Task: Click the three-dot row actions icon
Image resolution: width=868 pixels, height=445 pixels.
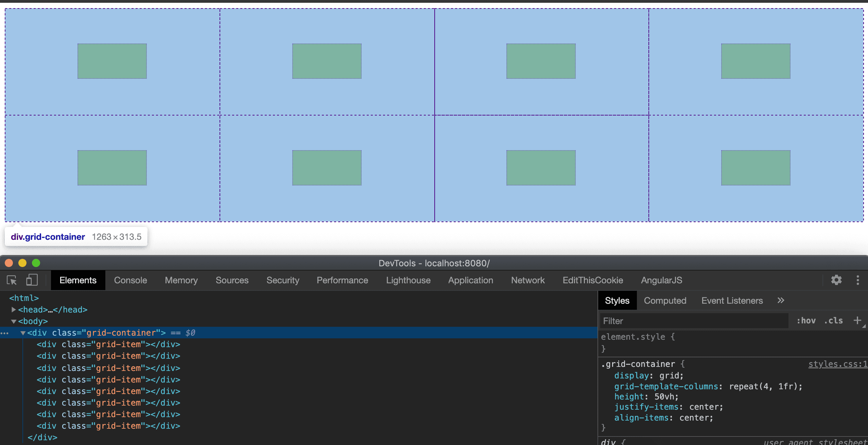Action: point(5,333)
